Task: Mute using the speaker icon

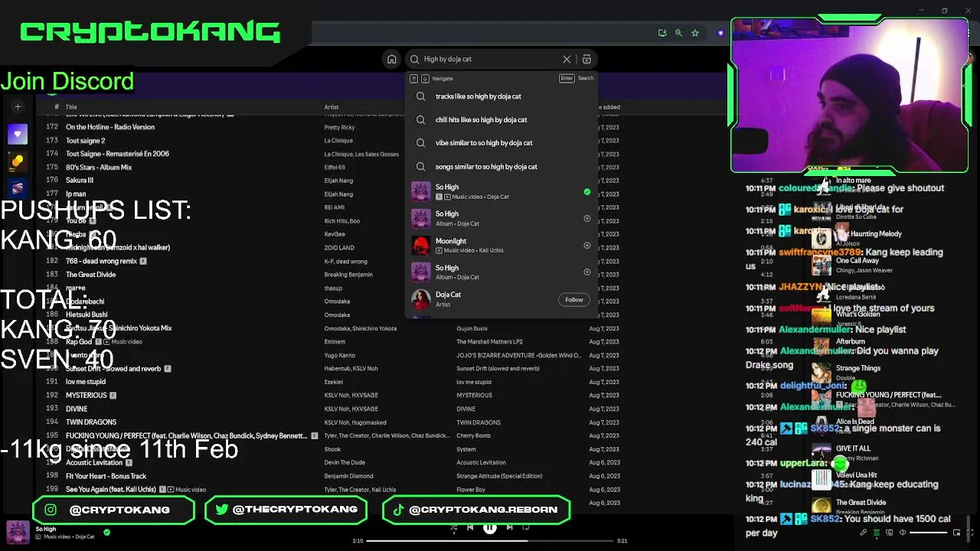Action: 903,533
